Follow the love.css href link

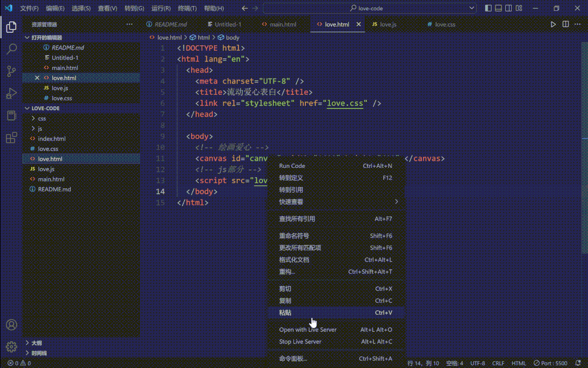(345, 103)
